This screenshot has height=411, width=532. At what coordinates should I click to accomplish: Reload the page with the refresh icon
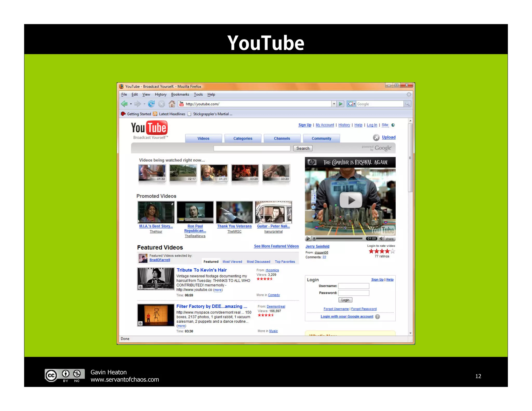click(151, 104)
